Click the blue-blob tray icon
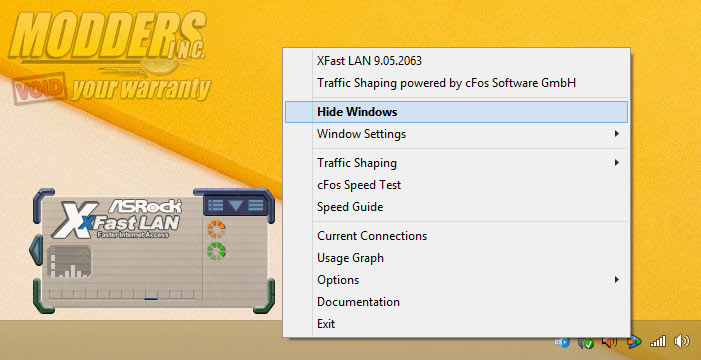701x360 pixels. pyautogui.click(x=562, y=343)
